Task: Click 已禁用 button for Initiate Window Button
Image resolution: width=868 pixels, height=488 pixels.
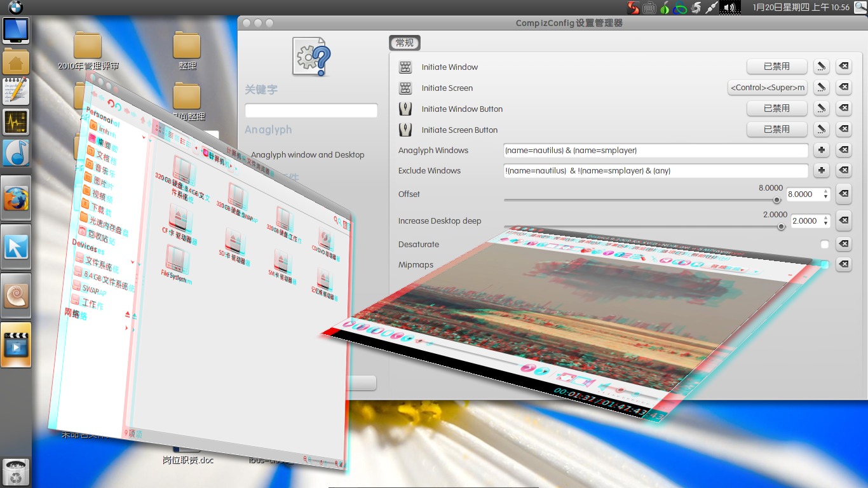Action: [776, 109]
